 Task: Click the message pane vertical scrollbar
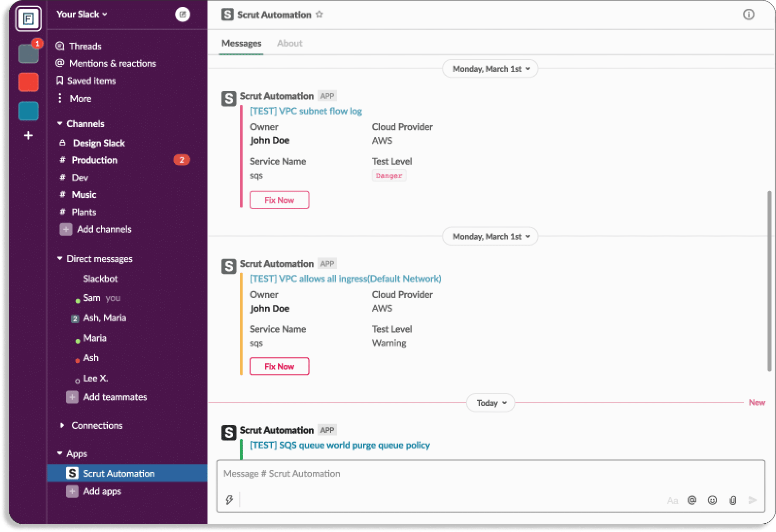[x=769, y=281]
